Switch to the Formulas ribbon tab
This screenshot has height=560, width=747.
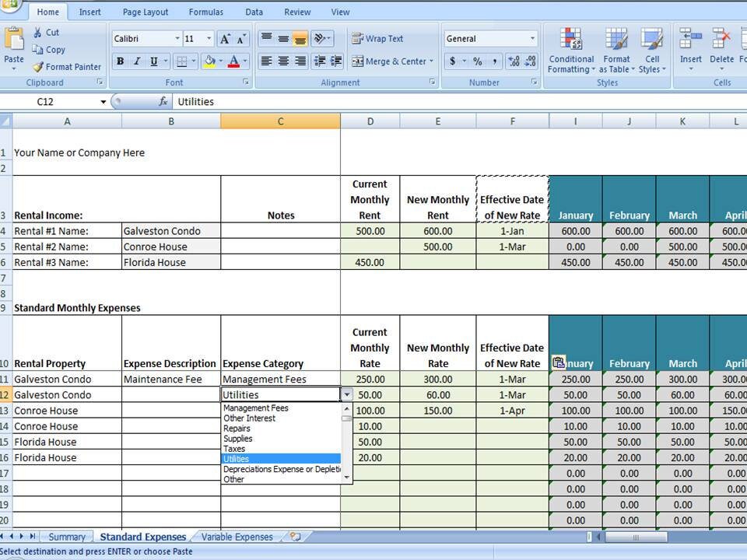coord(205,12)
